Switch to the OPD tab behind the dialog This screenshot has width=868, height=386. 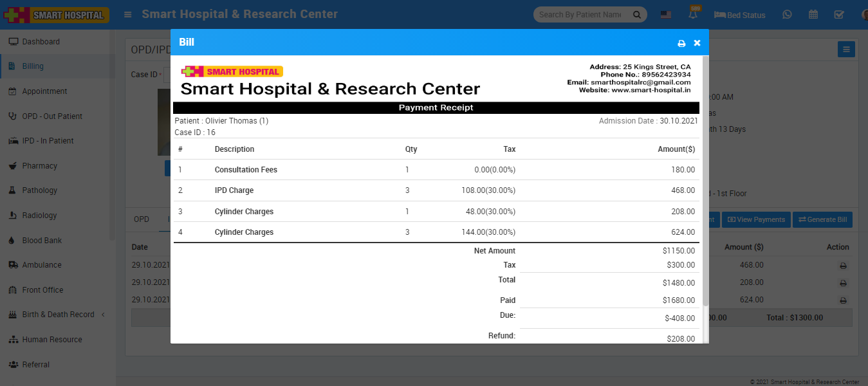[142, 219]
